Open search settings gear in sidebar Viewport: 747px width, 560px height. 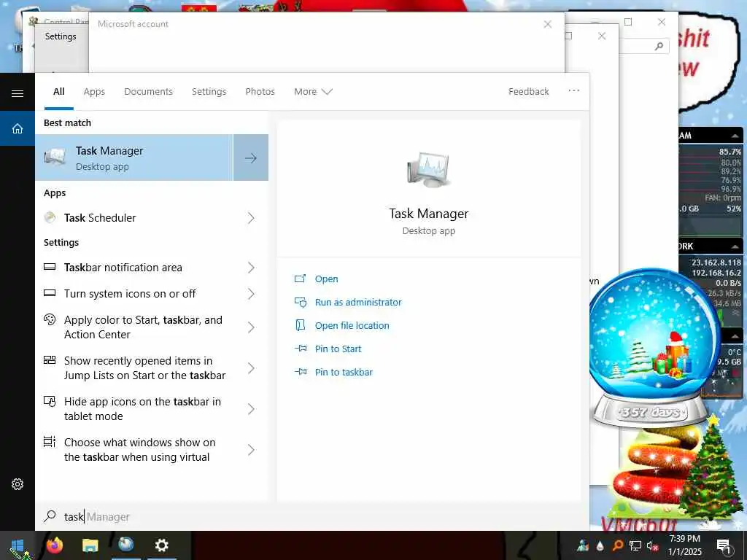pyautogui.click(x=18, y=484)
